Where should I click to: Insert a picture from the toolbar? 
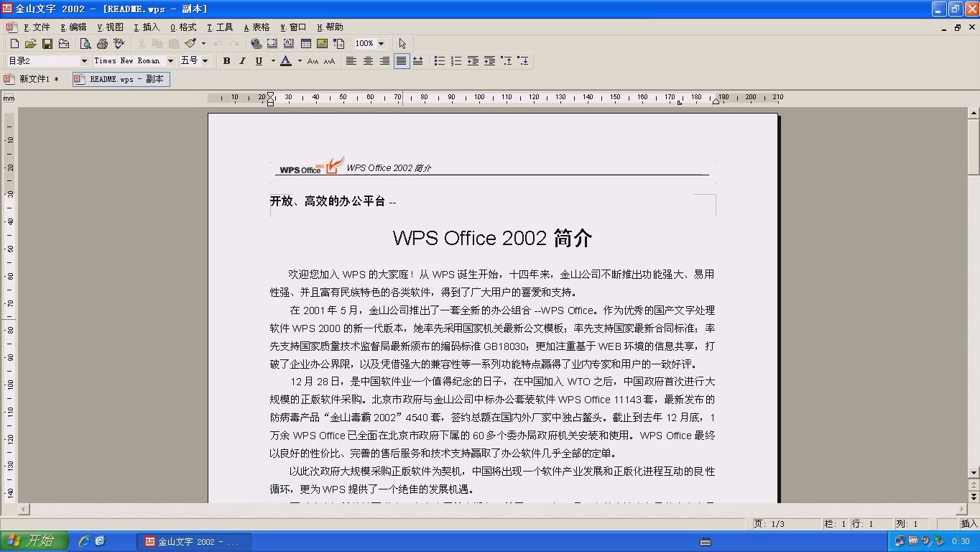(x=322, y=44)
